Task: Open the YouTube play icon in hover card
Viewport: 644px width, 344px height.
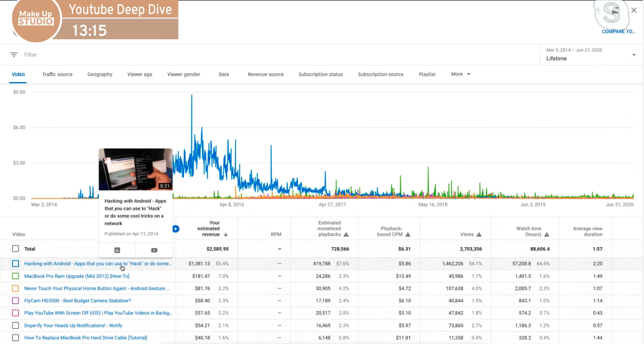Action: 154,250
